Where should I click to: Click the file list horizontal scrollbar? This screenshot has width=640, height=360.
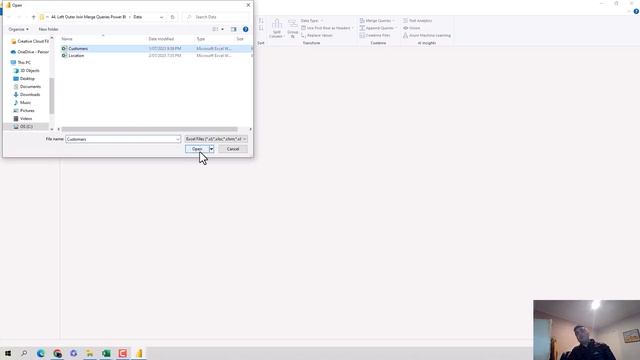pos(149,129)
